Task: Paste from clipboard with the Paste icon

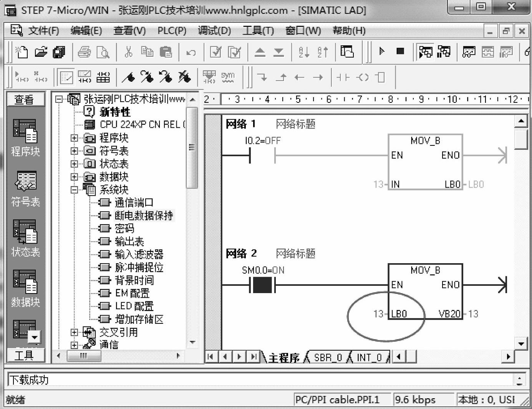Action: pos(166,52)
